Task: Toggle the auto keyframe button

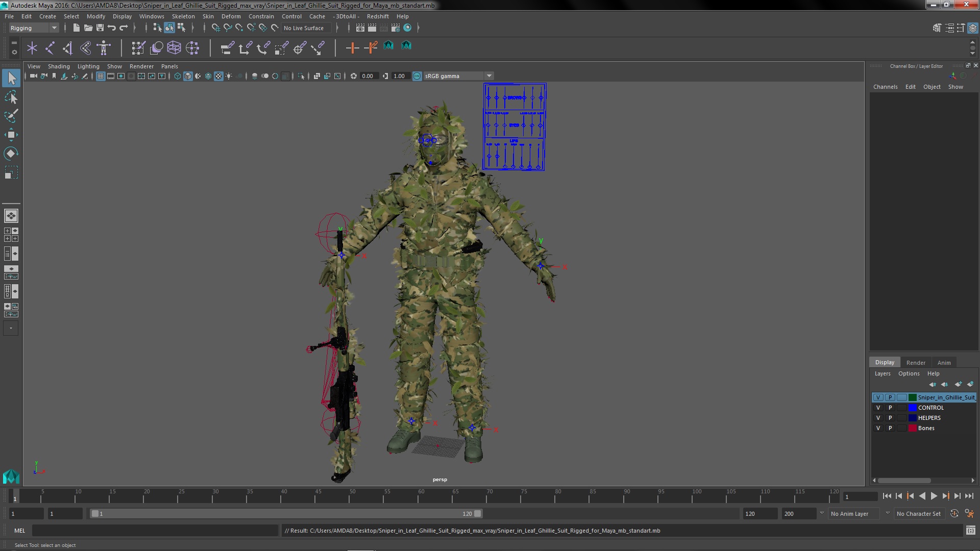Action: click(954, 514)
